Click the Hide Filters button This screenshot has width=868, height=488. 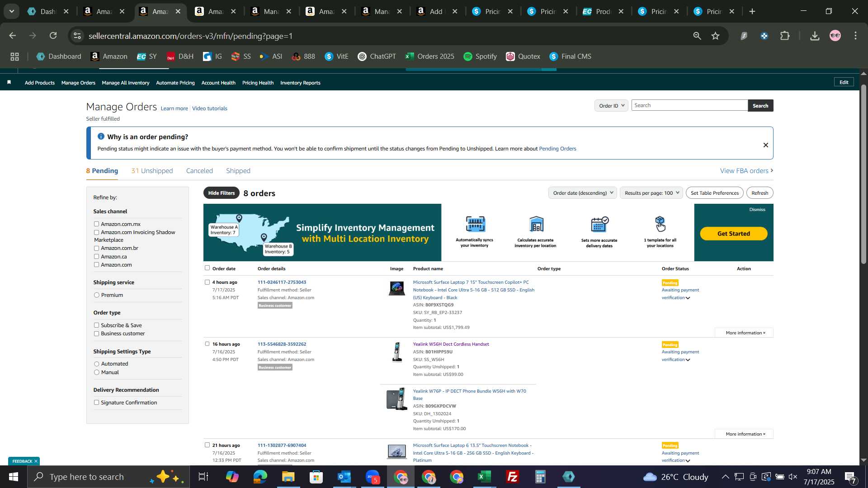(222, 193)
